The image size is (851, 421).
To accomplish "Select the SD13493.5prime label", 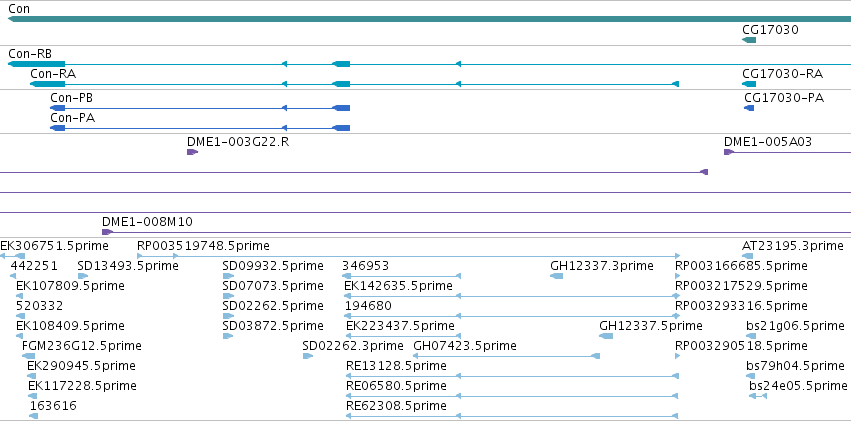I will [128, 266].
